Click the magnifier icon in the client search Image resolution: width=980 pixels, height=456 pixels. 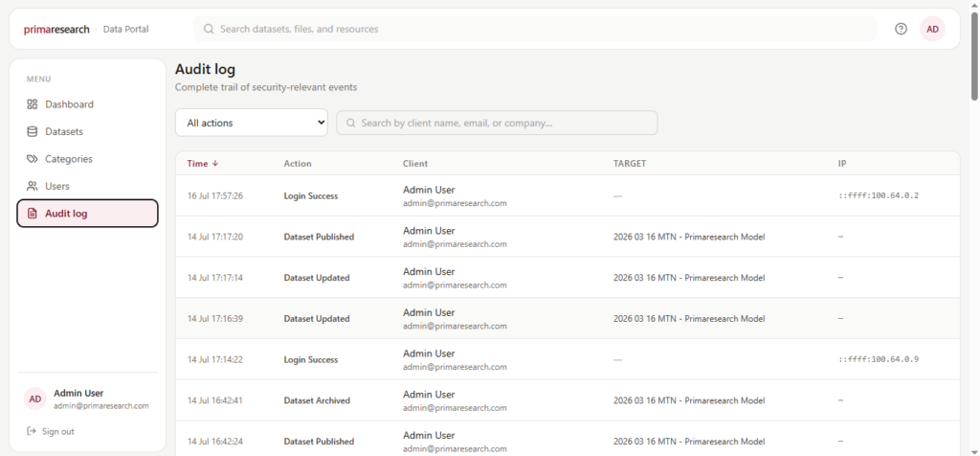[351, 124]
